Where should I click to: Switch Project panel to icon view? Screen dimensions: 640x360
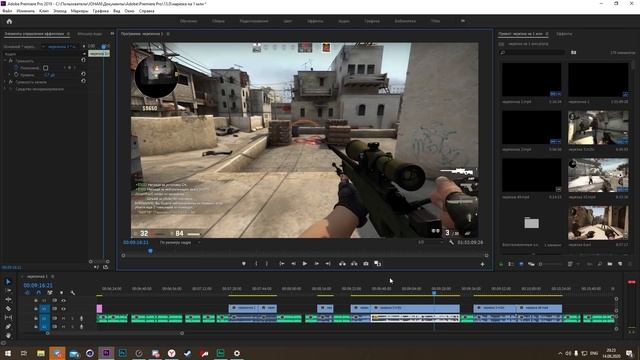[521, 264]
